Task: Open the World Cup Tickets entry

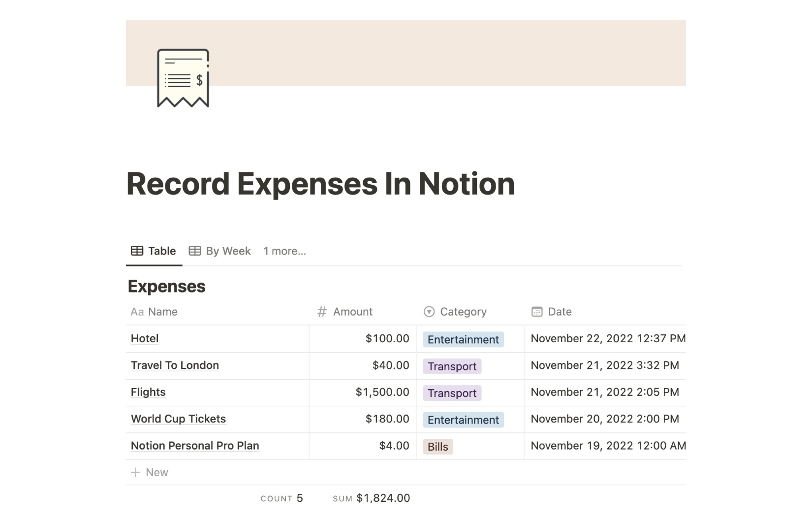Action: pos(178,419)
